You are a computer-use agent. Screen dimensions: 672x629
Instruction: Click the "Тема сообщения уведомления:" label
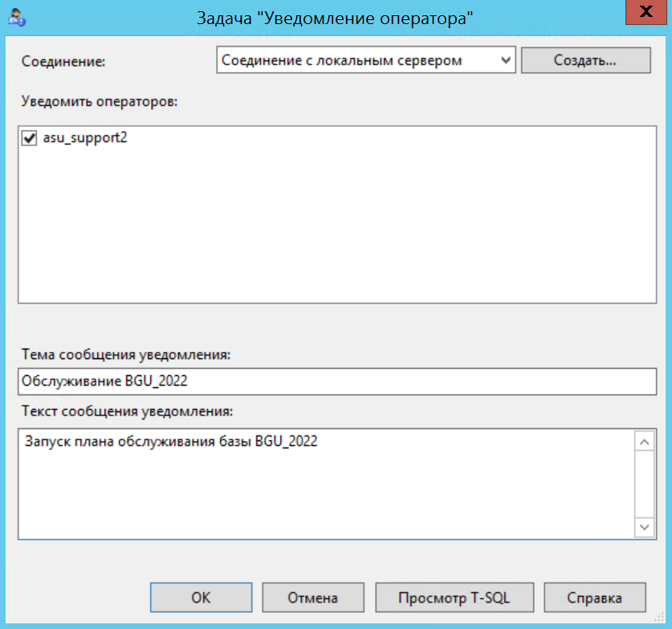coord(126,353)
